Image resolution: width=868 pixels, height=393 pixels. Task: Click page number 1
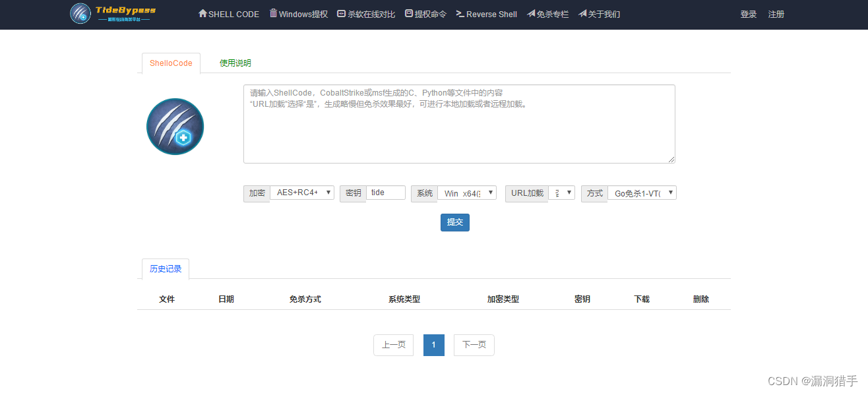coord(434,345)
